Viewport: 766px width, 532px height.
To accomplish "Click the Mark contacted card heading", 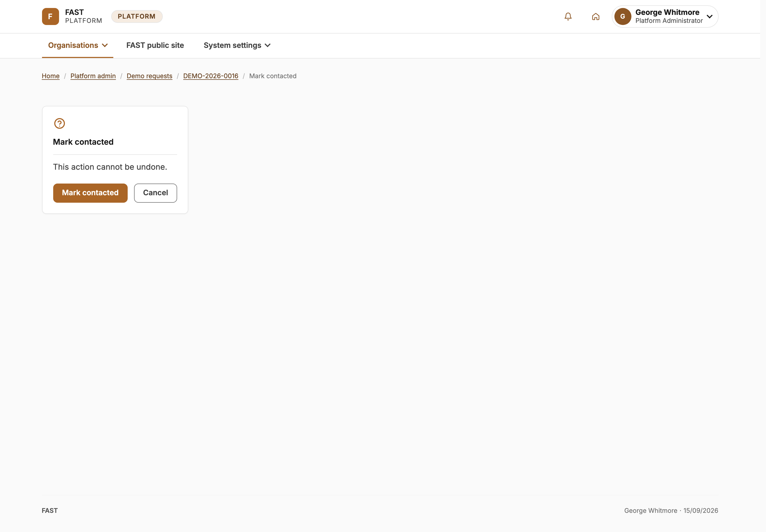I will (x=83, y=142).
